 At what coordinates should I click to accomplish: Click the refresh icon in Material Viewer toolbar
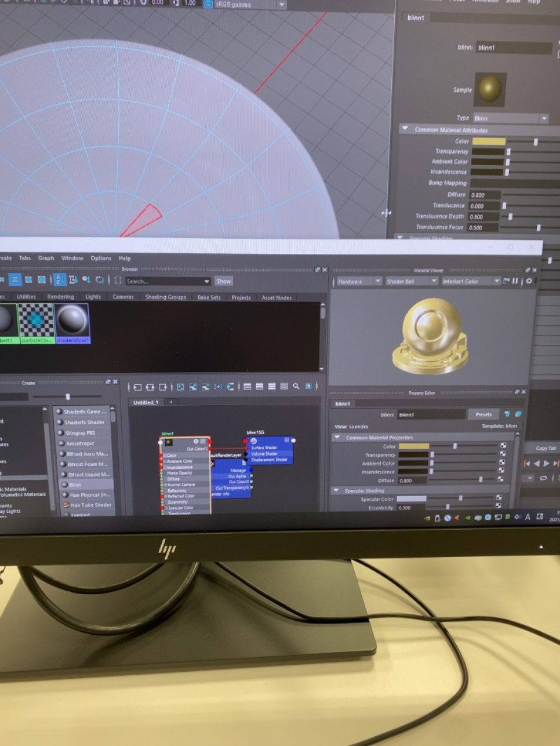pyautogui.click(x=506, y=281)
